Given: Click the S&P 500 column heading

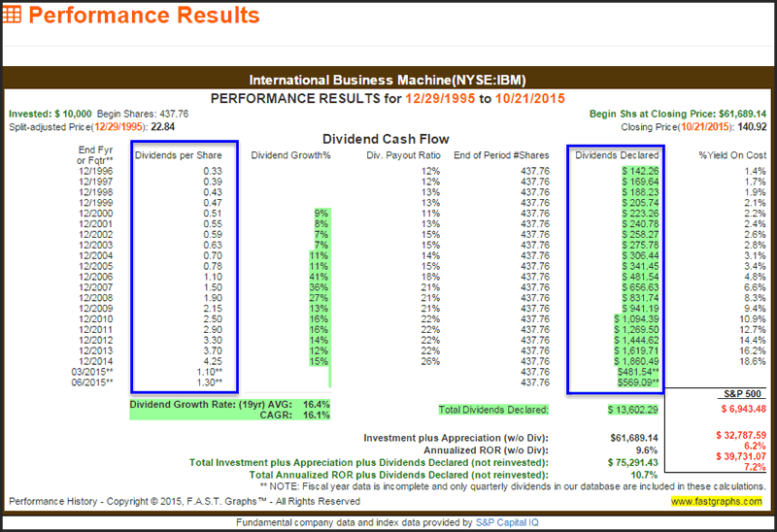Looking at the screenshot, I should [742, 394].
